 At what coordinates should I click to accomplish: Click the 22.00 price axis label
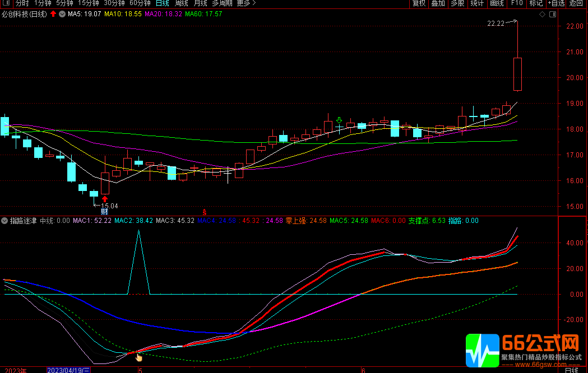point(575,26)
